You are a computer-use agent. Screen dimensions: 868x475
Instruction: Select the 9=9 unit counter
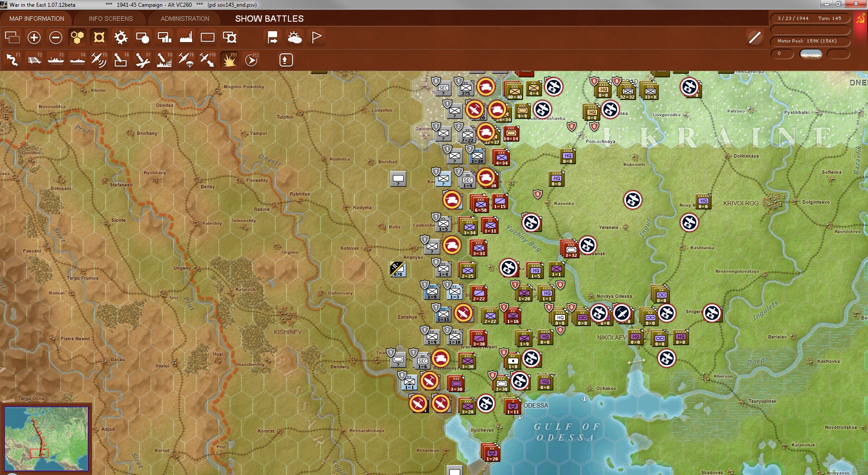coord(523,111)
